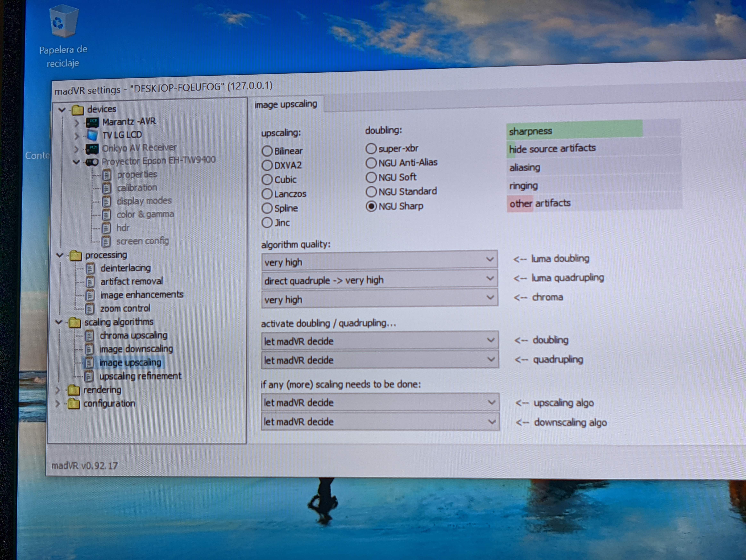Image resolution: width=746 pixels, height=560 pixels.
Task: Click the image downscaling page icon
Action: 89,349
